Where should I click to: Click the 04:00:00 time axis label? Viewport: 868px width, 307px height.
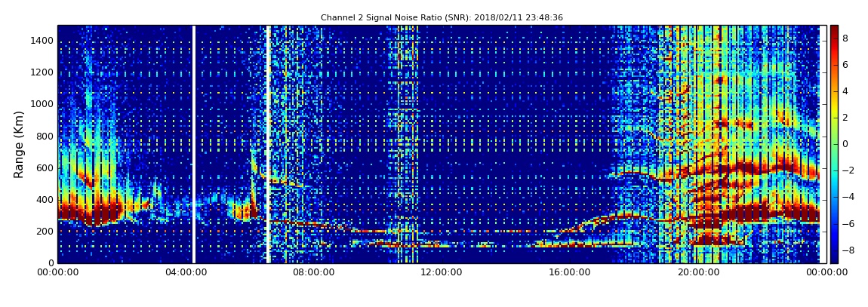(185, 272)
